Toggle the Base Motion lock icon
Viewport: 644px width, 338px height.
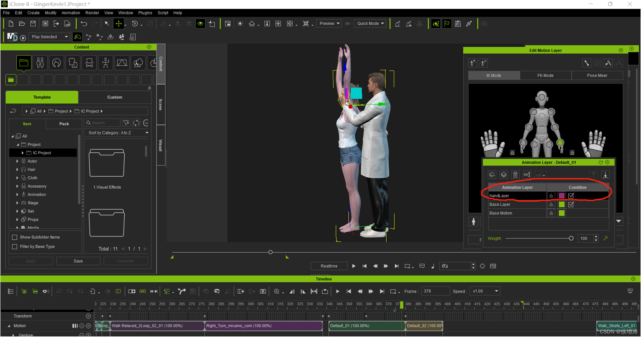pyautogui.click(x=551, y=213)
